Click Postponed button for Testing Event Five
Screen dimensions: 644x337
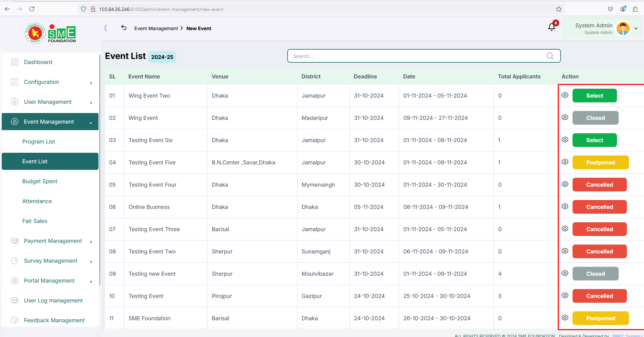[x=601, y=162]
